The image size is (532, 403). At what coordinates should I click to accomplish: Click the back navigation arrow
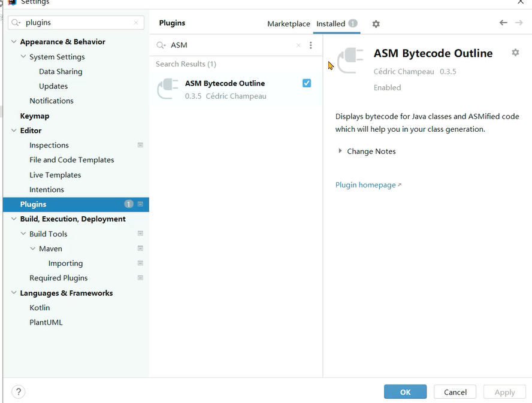[x=503, y=23]
